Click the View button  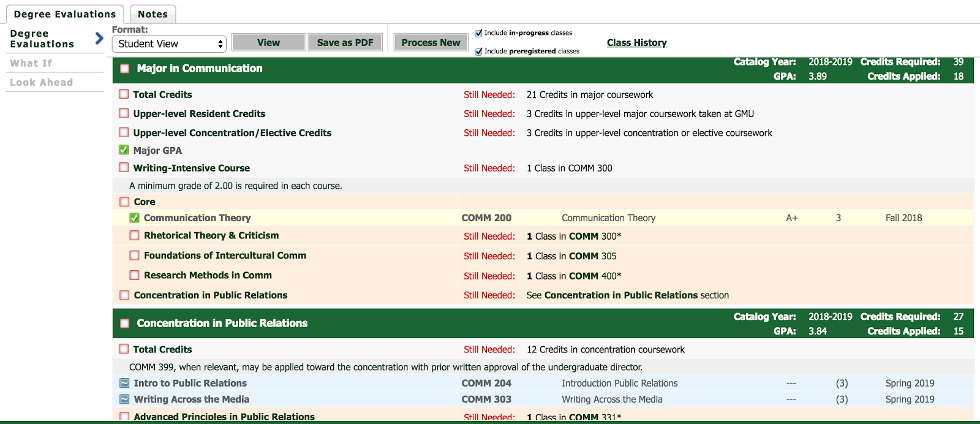268,42
